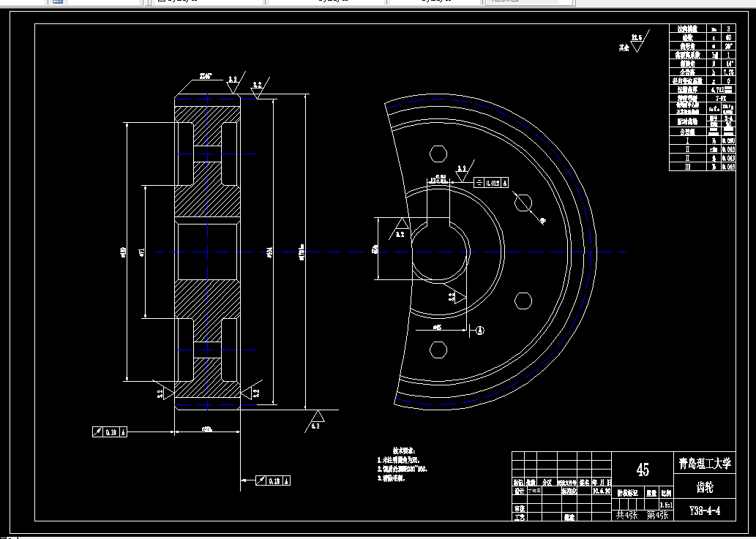Select the part name "齿轮" in title block
Screen dimensions: 756x539
click(705, 488)
